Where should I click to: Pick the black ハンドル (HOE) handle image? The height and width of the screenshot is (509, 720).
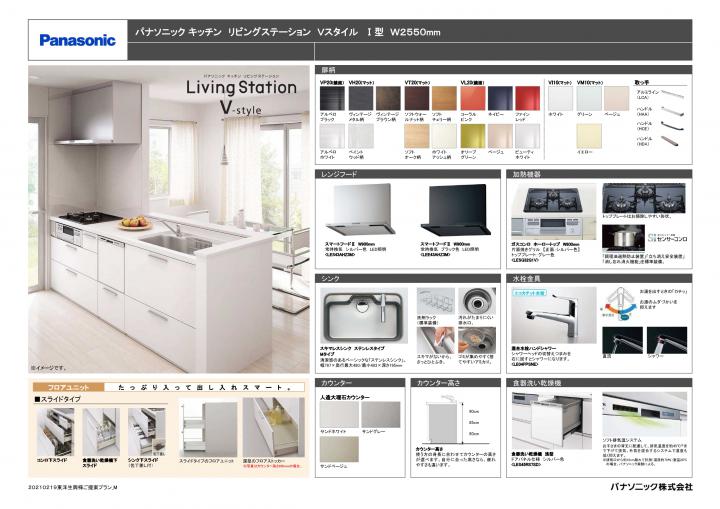pyautogui.click(x=672, y=125)
